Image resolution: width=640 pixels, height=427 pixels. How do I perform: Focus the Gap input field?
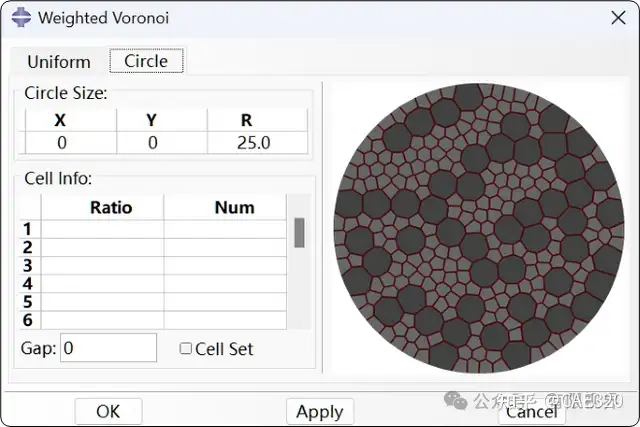(109, 348)
